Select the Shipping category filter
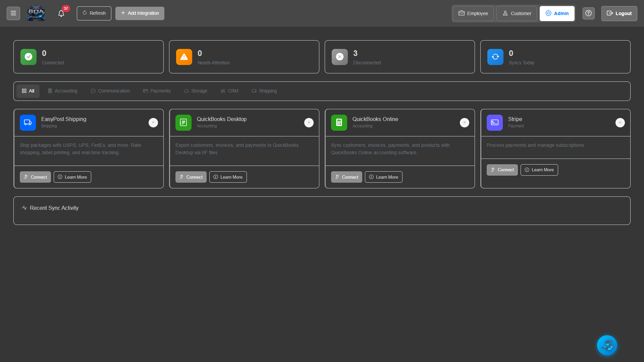The height and width of the screenshot is (362, 644). point(264,91)
